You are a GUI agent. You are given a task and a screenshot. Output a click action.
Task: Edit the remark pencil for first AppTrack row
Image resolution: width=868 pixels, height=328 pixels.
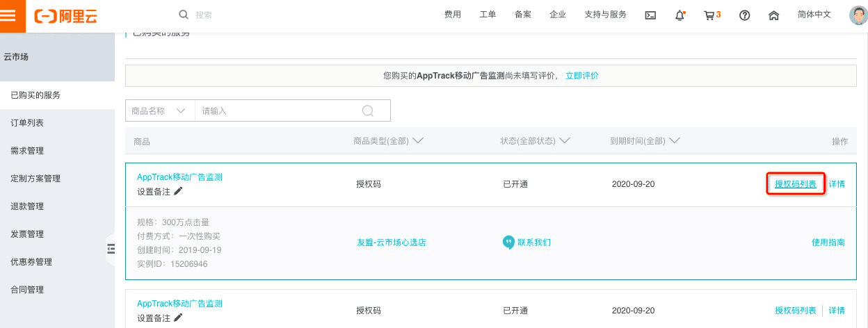(178, 191)
